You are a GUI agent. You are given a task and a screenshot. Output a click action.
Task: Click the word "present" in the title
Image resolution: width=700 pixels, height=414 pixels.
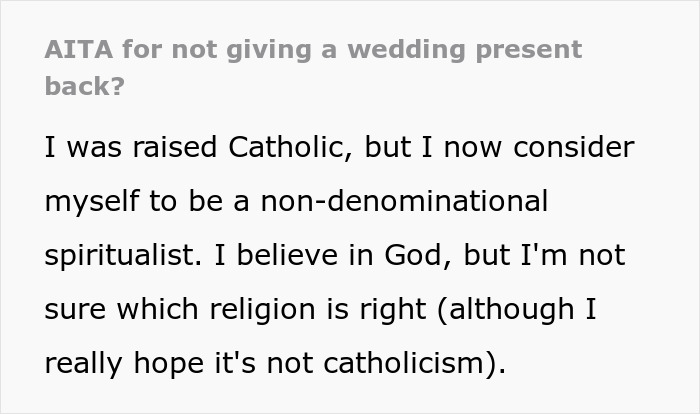(522, 50)
